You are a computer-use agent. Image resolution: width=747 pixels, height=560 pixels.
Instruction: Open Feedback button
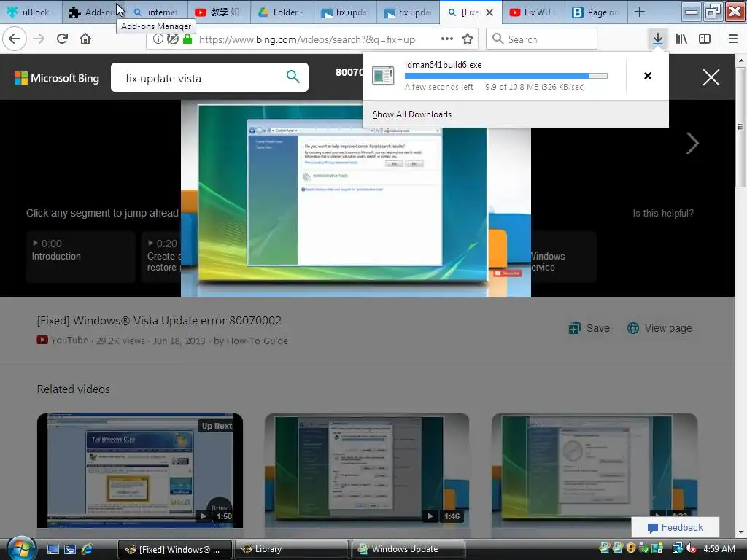676,527
